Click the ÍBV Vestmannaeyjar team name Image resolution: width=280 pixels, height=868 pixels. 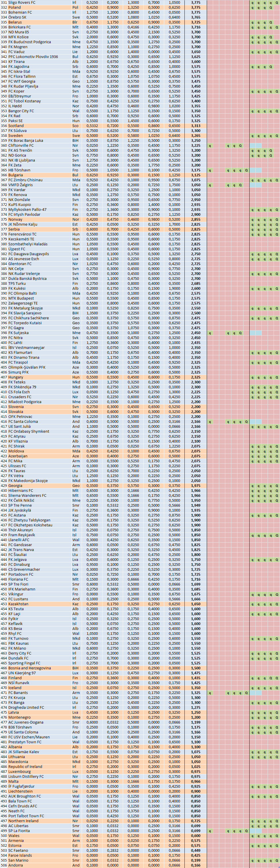coord(27,348)
